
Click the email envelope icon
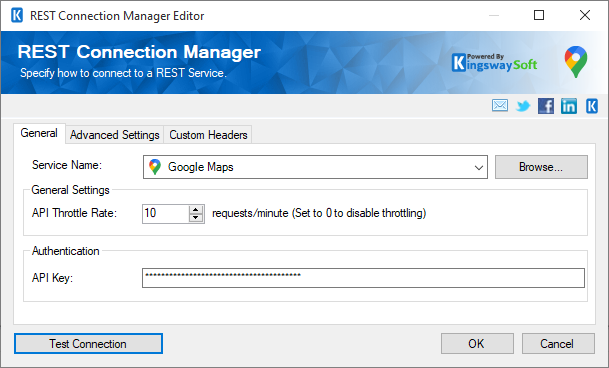click(499, 105)
